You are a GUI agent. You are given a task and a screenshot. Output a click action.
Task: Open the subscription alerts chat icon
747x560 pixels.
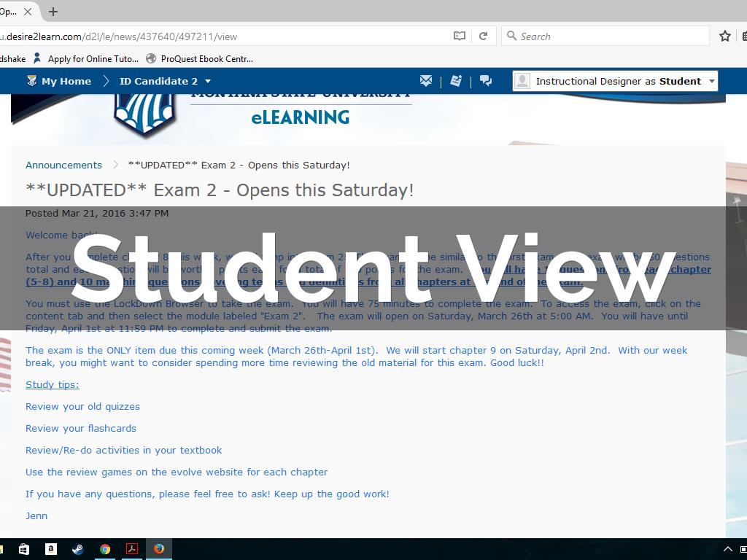coord(486,81)
